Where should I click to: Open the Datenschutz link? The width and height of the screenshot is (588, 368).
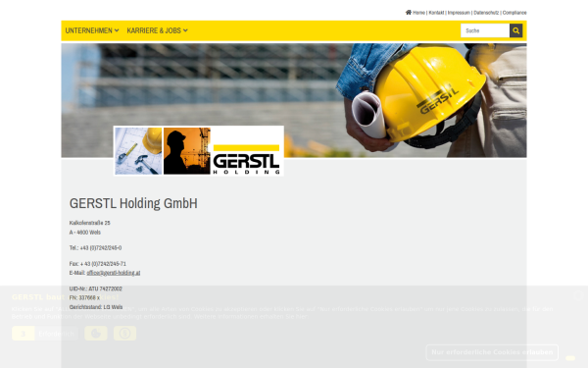486,13
